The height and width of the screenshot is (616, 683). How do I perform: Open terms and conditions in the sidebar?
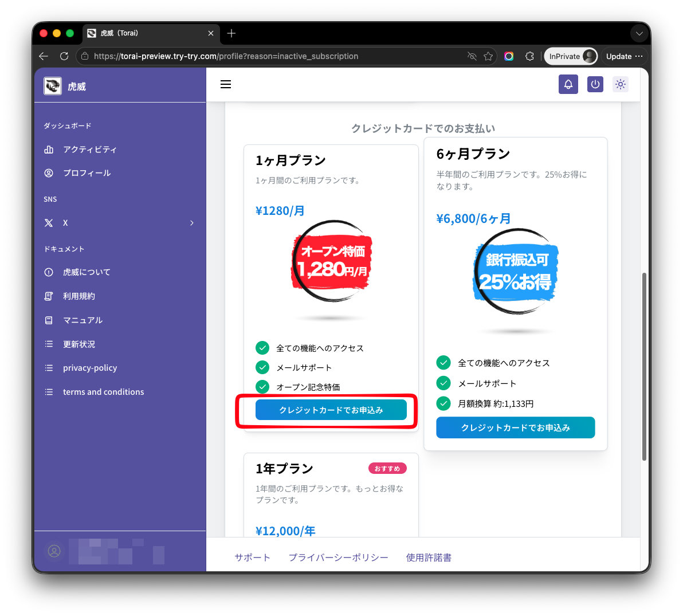click(103, 392)
